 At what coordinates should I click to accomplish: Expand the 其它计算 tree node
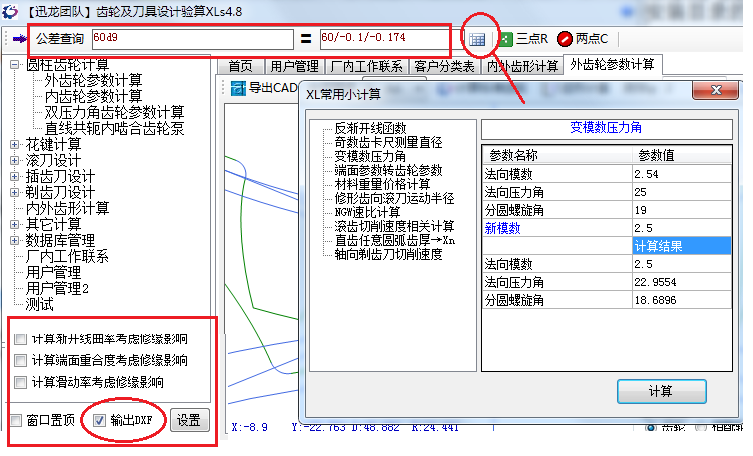14,224
